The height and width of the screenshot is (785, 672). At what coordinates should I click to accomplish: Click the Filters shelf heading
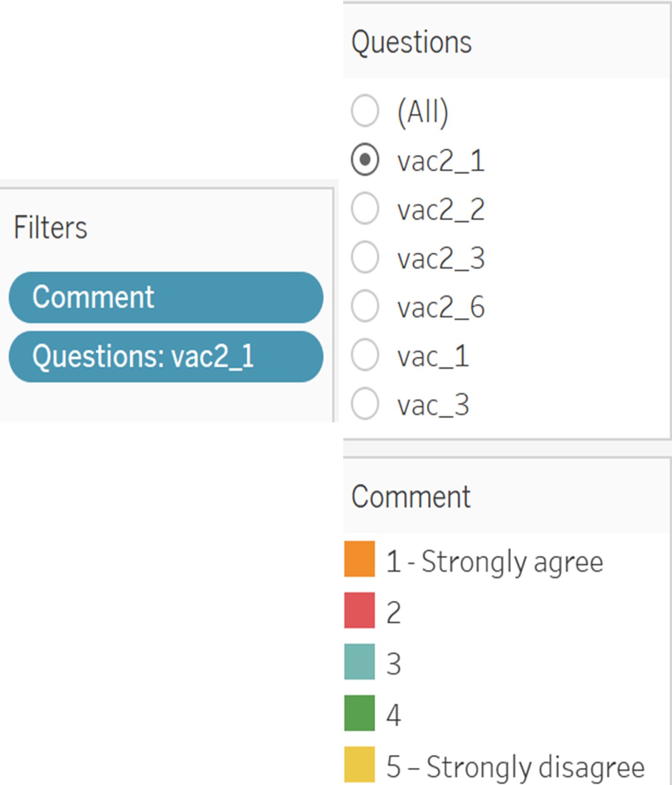pyautogui.click(x=51, y=227)
